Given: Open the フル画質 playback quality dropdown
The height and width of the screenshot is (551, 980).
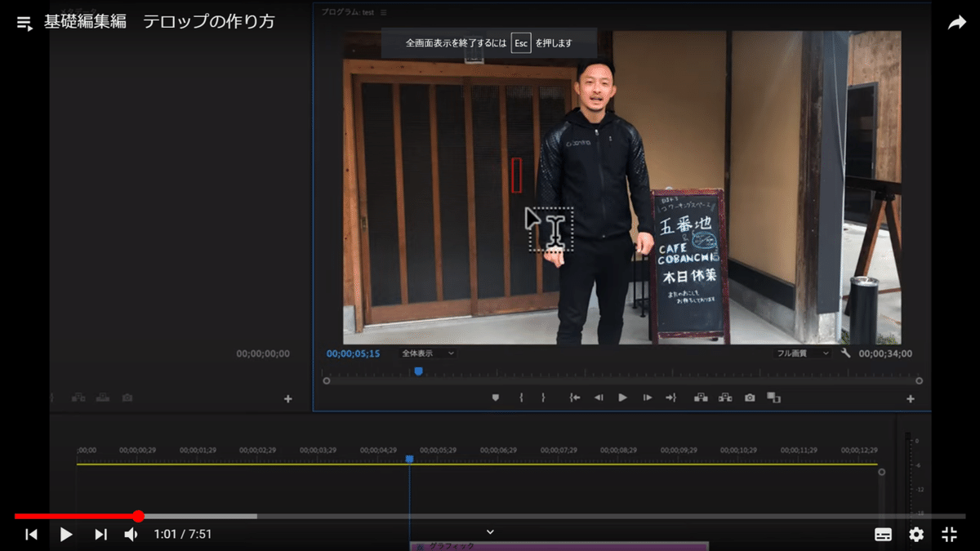Looking at the screenshot, I should (804, 353).
